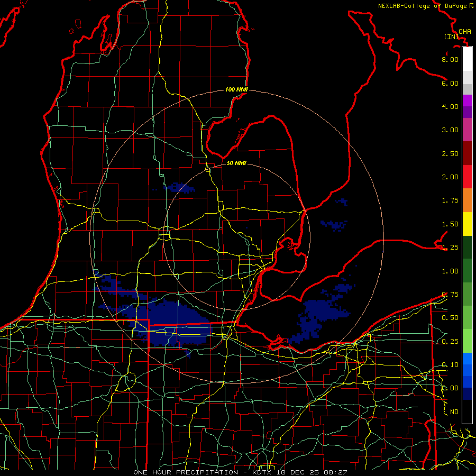Pick the dark red swatch beside 2.50
This screenshot has width=476, height=476.
(x=467, y=153)
